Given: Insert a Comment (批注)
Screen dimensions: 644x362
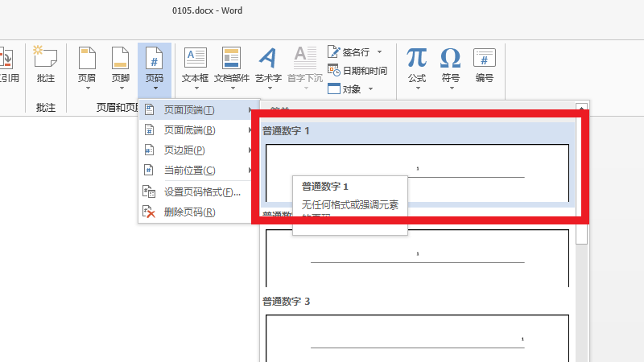Looking at the screenshot, I should click(x=46, y=64).
